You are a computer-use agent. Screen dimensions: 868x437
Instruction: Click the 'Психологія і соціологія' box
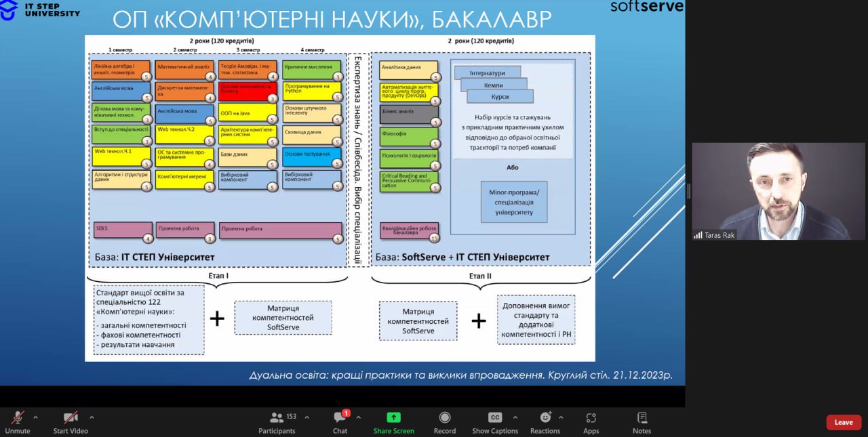[x=410, y=159]
